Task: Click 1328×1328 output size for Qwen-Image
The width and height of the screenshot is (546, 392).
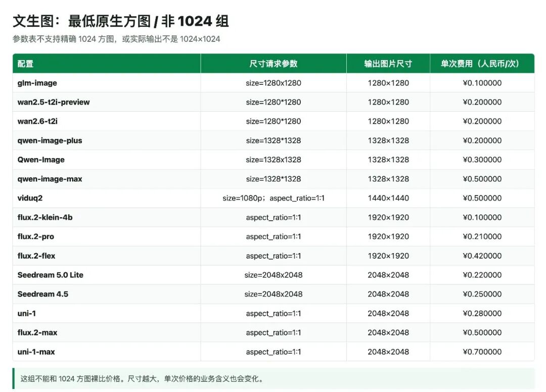Action: click(388, 160)
